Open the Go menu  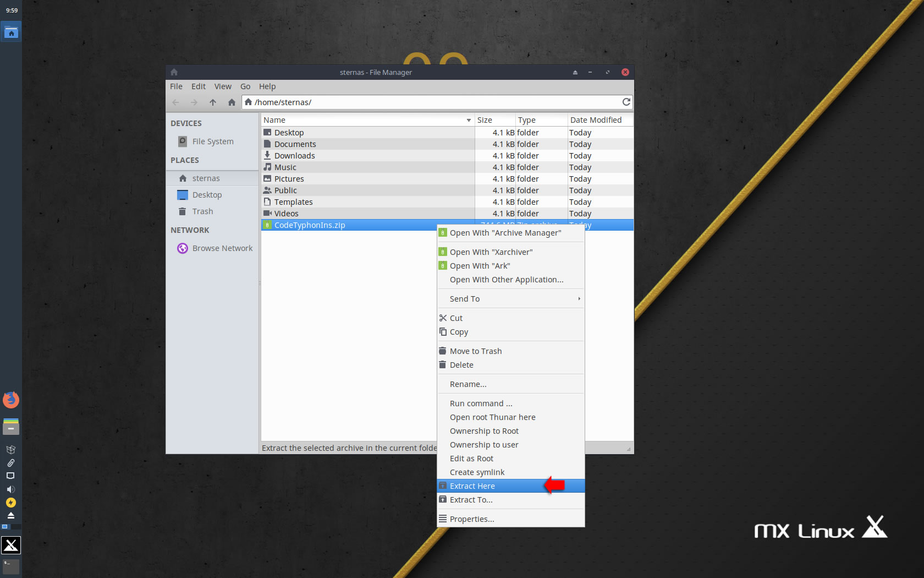click(245, 86)
